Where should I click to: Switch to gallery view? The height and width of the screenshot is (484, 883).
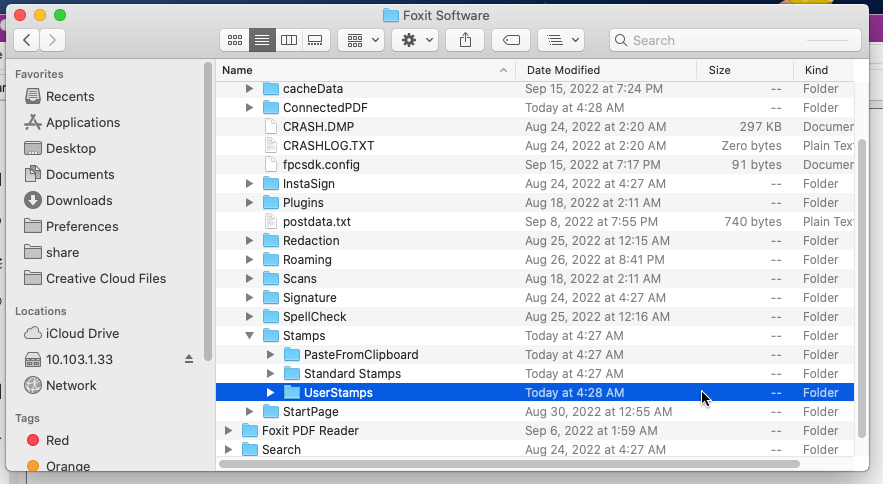click(315, 40)
